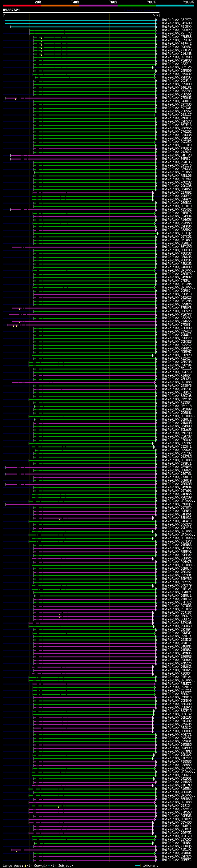Select the label UniRef100_B6T3P5
The image size is (197, 868).
point(177,247)
